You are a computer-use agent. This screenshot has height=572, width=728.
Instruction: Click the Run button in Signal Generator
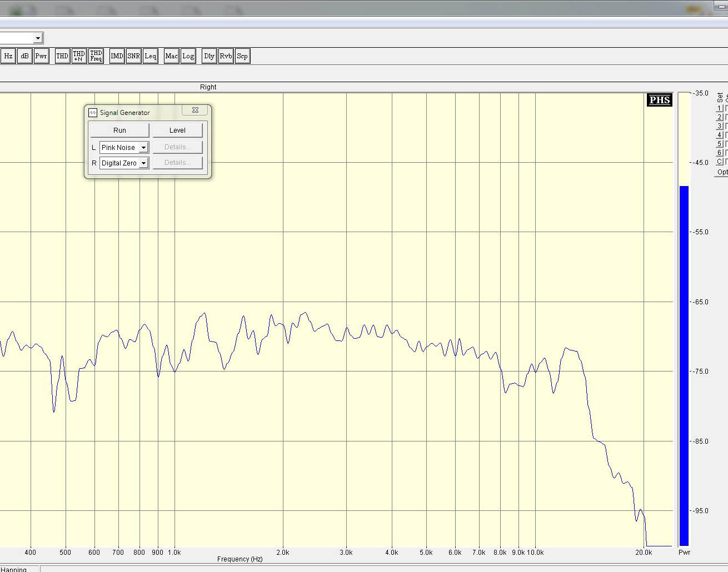[x=119, y=131]
